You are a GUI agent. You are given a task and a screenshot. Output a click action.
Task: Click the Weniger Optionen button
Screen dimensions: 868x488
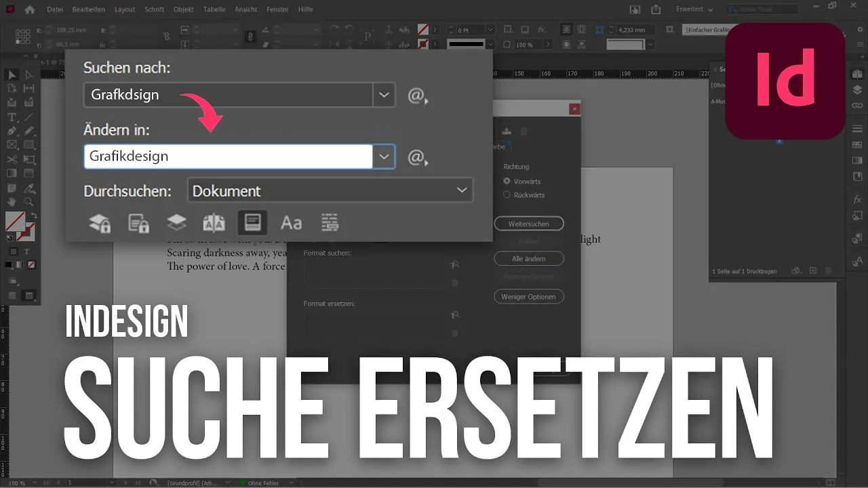coord(528,296)
